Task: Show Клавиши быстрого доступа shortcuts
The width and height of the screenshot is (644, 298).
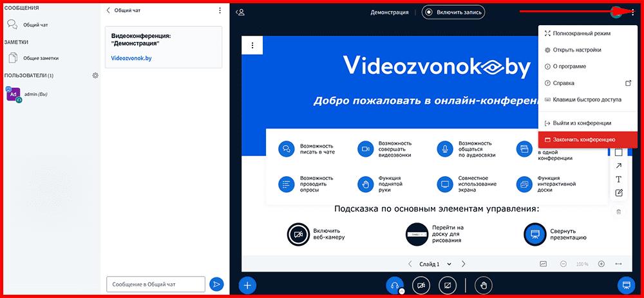Action: (x=587, y=99)
